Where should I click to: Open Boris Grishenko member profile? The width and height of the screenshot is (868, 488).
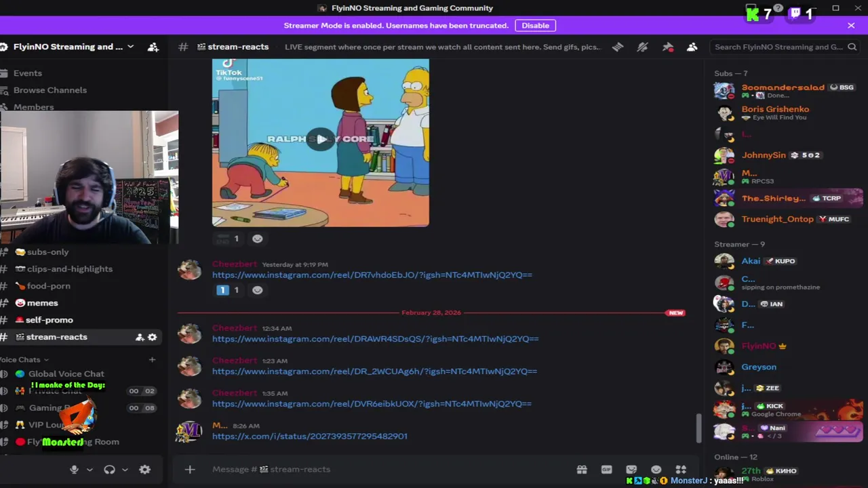click(787, 113)
